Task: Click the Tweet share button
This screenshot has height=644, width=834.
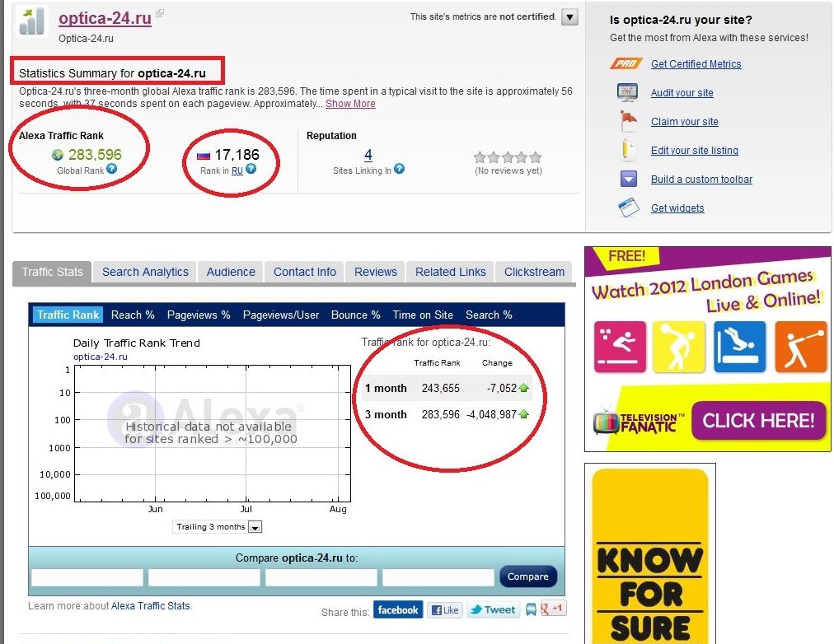Action: (x=493, y=610)
